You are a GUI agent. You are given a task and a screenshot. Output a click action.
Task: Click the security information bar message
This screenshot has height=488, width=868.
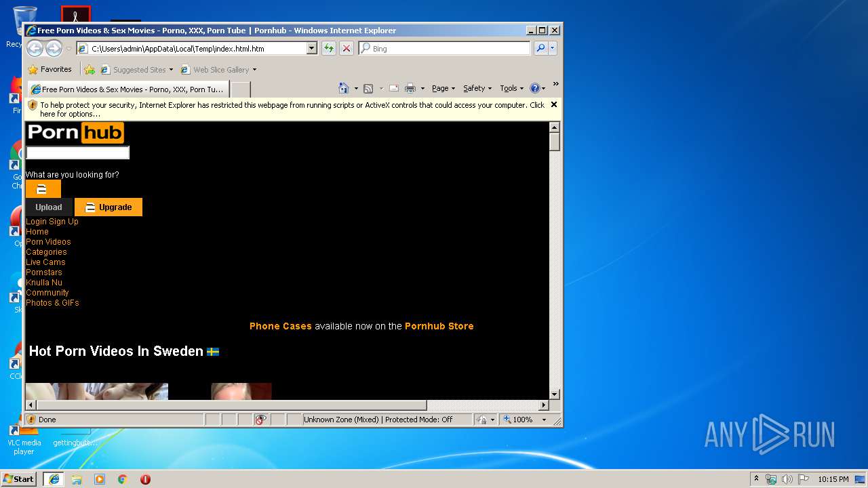(x=292, y=109)
